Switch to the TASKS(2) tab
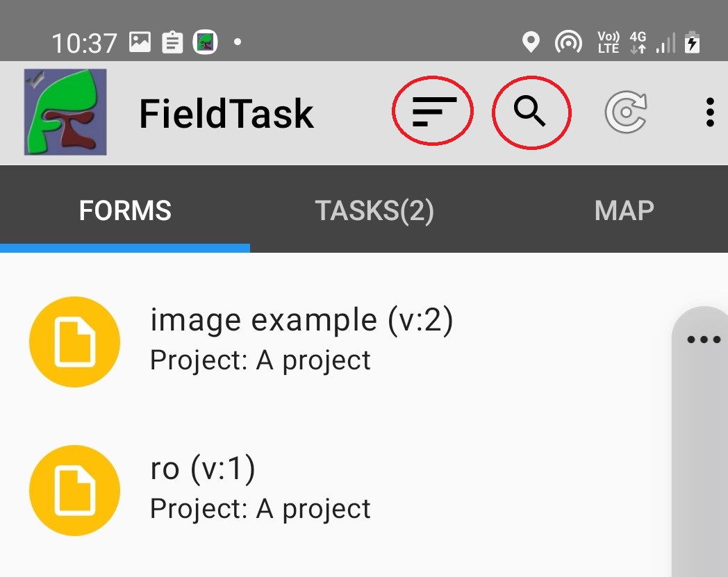The height and width of the screenshot is (577, 728). [374, 210]
